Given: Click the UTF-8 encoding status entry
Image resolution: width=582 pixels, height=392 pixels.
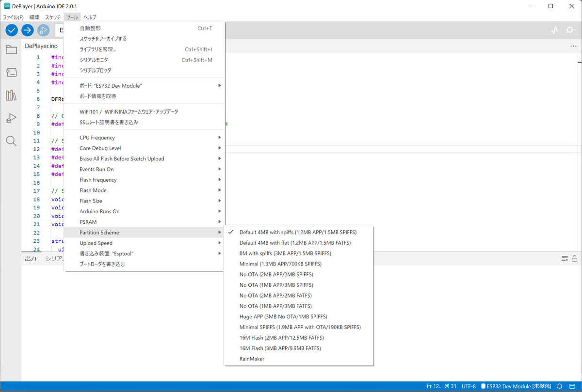Looking at the screenshot, I should tap(469, 386).
